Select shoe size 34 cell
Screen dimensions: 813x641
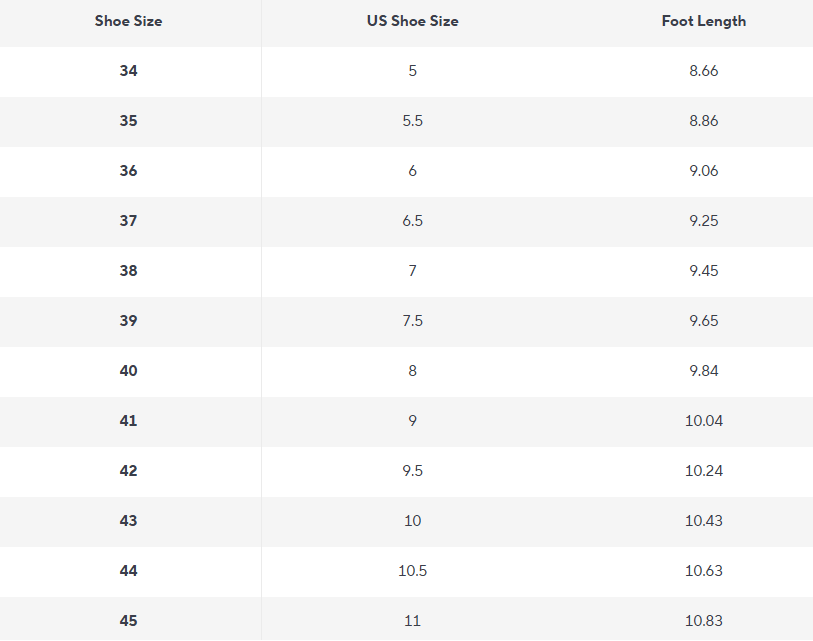pos(129,71)
